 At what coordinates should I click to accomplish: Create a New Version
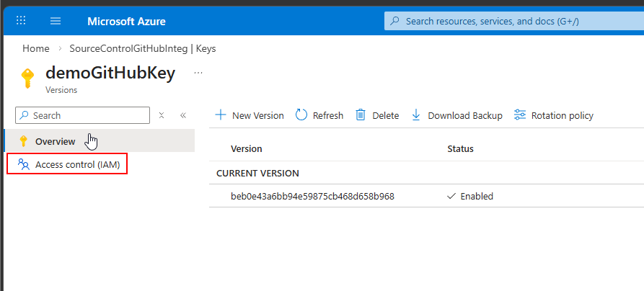pos(250,115)
